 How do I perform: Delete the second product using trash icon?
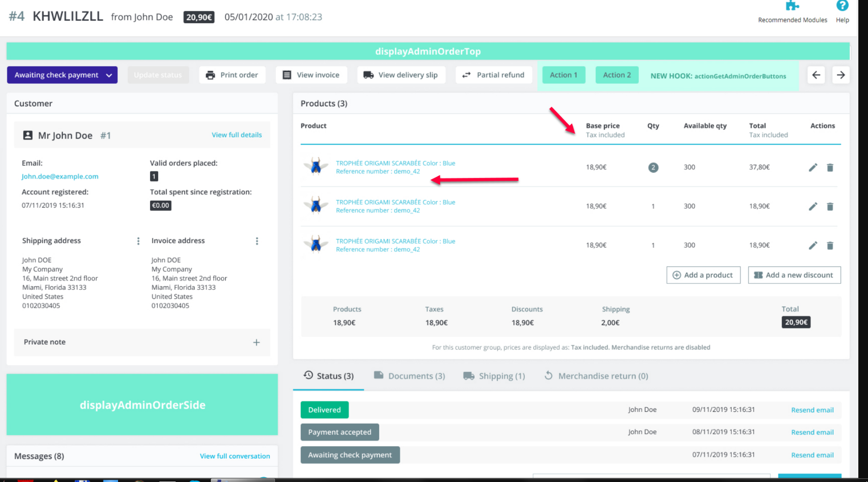pyautogui.click(x=830, y=207)
